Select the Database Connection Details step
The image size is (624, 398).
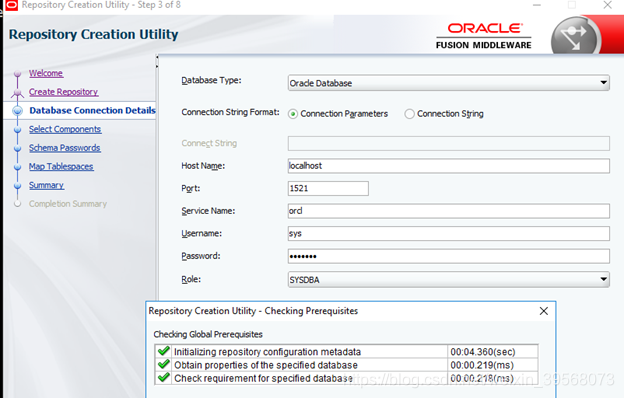[x=92, y=110]
